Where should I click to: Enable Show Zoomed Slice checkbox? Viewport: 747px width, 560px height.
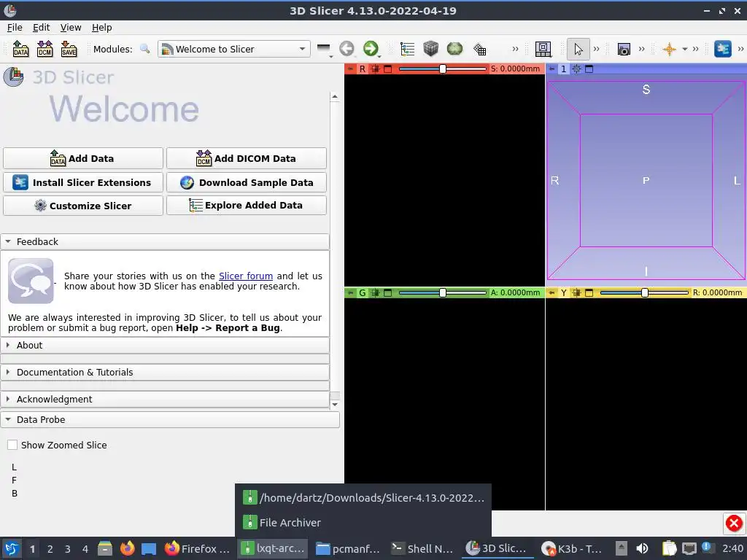click(x=12, y=445)
